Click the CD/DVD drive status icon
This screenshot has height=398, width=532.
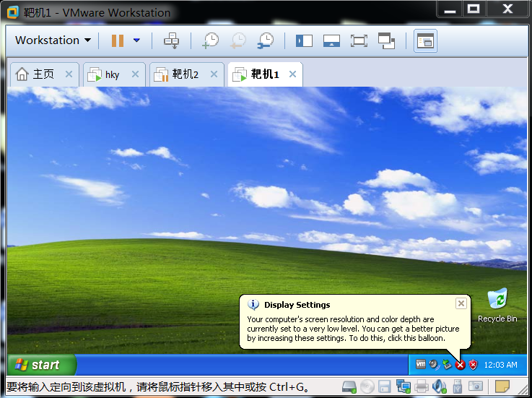(367, 386)
